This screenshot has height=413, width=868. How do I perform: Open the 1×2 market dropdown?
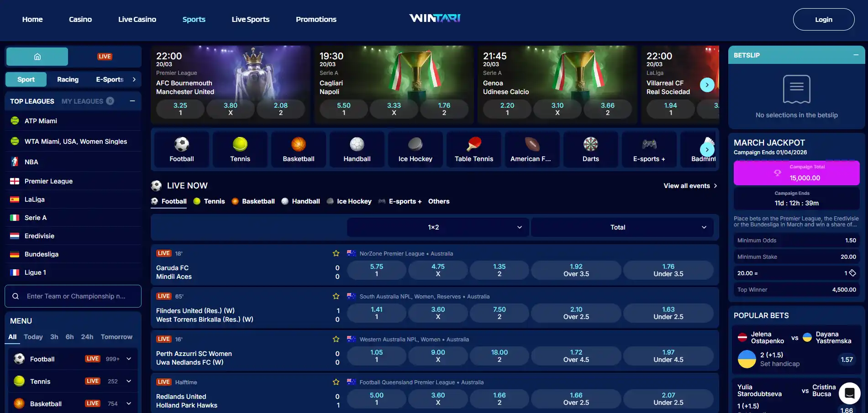(x=438, y=227)
